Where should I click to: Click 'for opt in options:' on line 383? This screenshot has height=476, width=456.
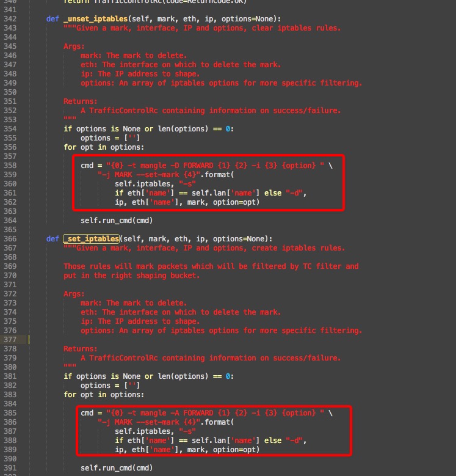tap(104, 395)
